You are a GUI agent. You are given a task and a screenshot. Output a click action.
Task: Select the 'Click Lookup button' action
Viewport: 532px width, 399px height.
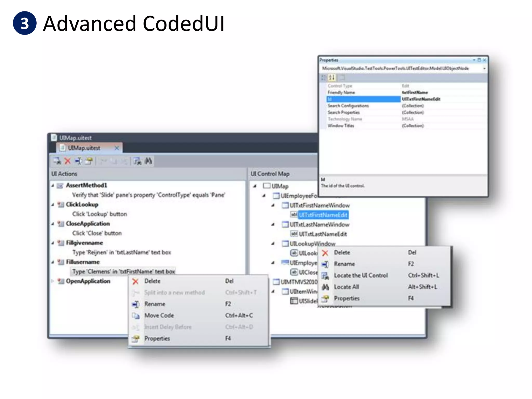[x=100, y=214]
